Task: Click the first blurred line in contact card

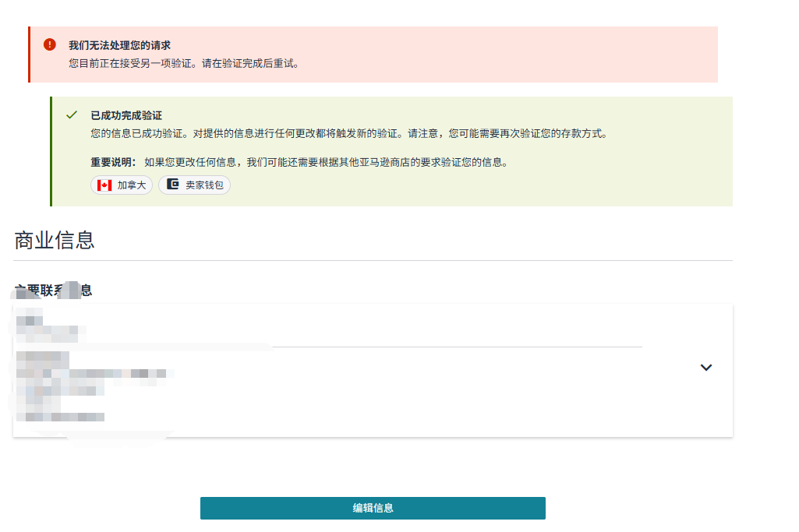Action: click(x=30, y=319)
